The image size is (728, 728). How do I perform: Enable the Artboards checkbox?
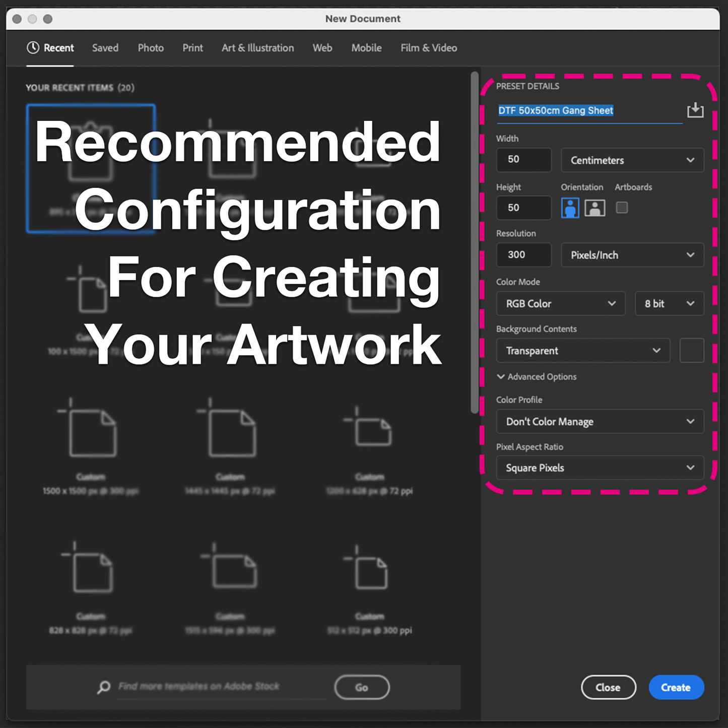(x=622, y=208)
